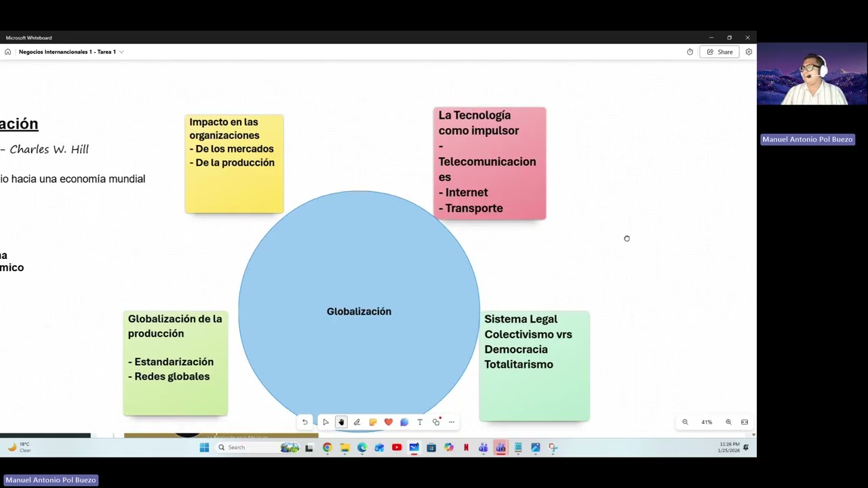This screenshot has width=868, height=488.
Task: Open YouTube app from taskbar
Action: tap(397, 447)
